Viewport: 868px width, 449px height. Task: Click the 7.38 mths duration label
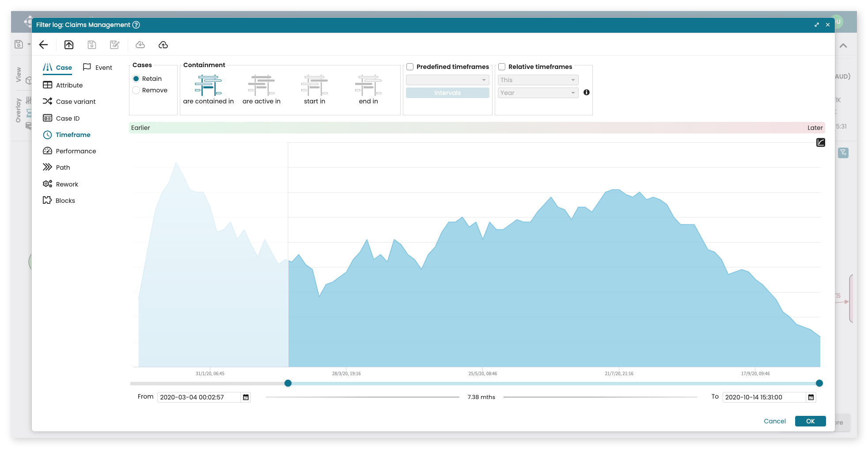coord(481,397)
